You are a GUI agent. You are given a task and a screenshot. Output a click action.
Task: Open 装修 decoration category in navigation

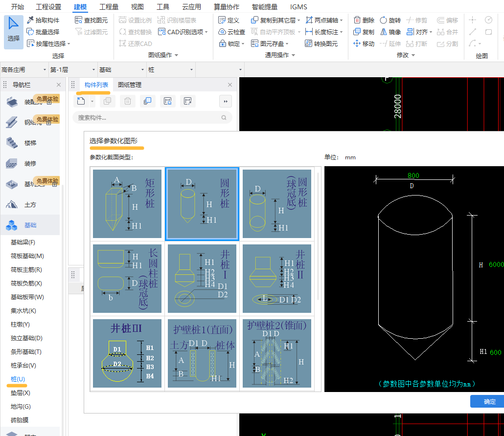click(x=30, y=163)
